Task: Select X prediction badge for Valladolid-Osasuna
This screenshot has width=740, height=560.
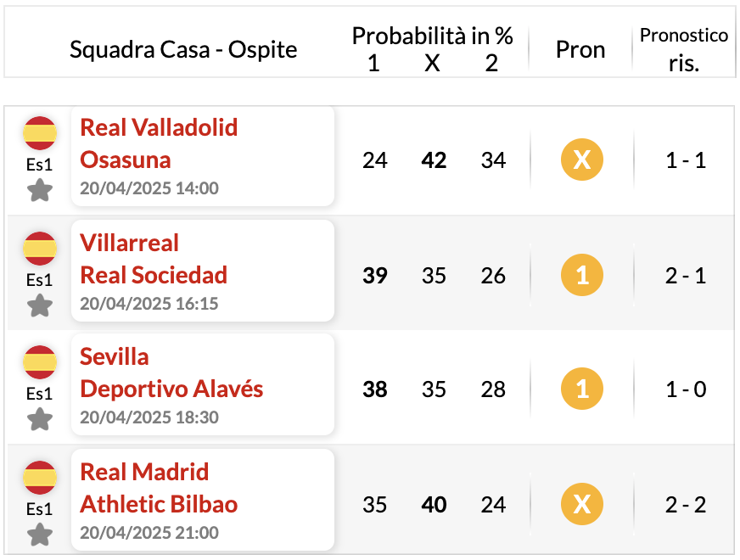Action: tap(581, 160)
